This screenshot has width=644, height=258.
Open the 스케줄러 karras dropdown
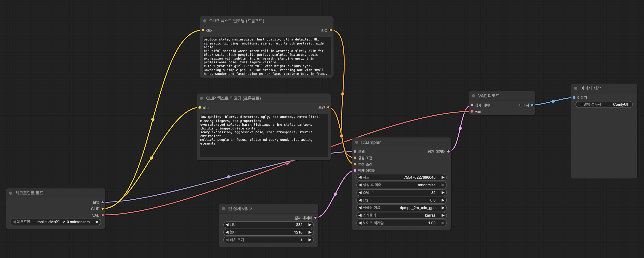click(401, 215)
